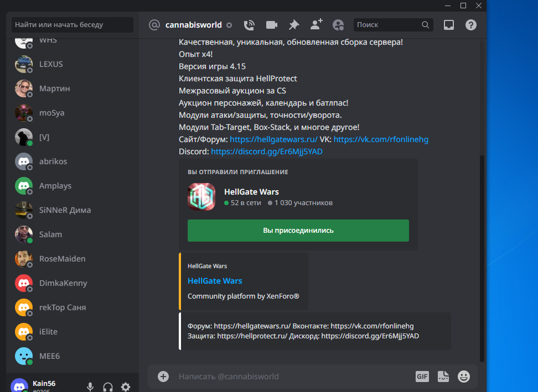The height and width of the screenshot is (392, 538).
Task: Mute the microphone
Action: [x=90, y=387]
